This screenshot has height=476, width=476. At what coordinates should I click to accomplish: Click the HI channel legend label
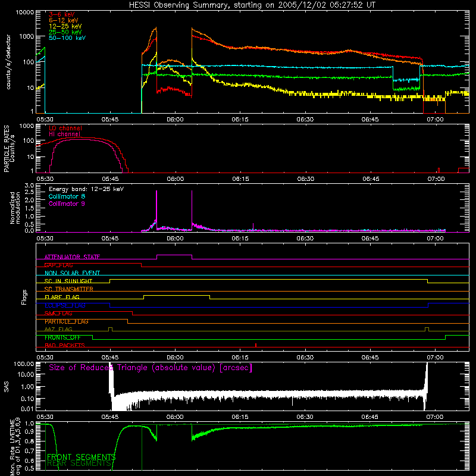click(65, 134)
